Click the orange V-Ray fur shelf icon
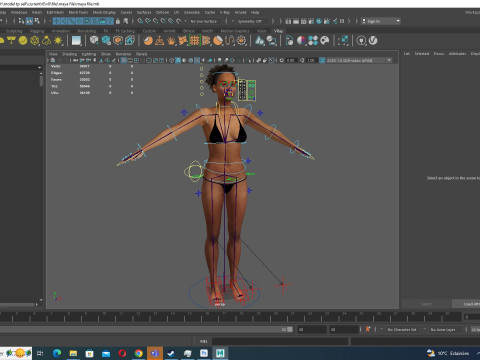This screenshot has height=360, width=480. click(x=171, y=41)
